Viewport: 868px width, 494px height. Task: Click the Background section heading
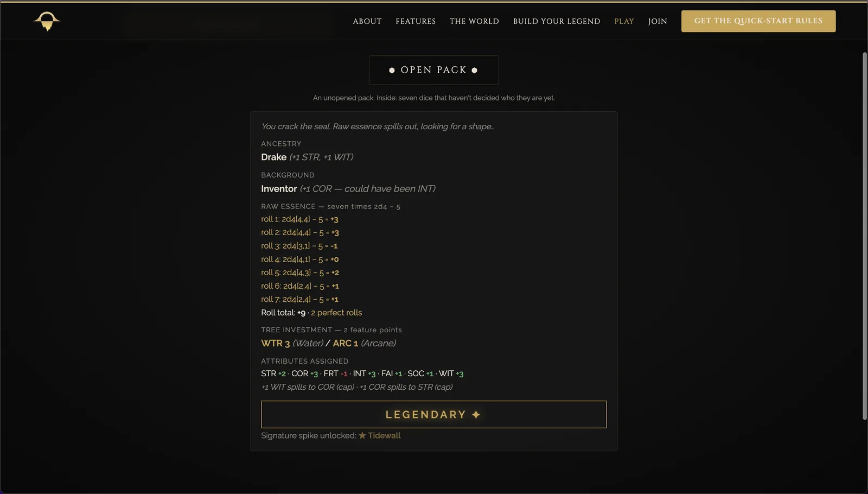(288, 175)
